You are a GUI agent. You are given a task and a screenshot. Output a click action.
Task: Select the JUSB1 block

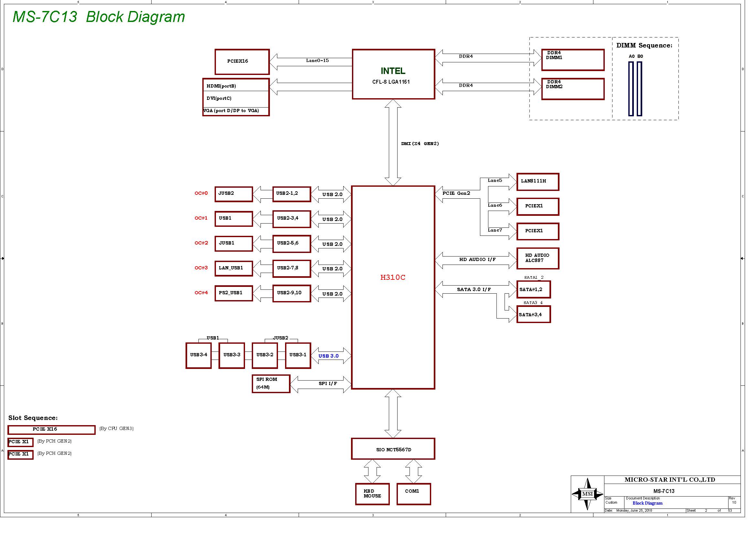pyautogui.click(x=234, y=244)
